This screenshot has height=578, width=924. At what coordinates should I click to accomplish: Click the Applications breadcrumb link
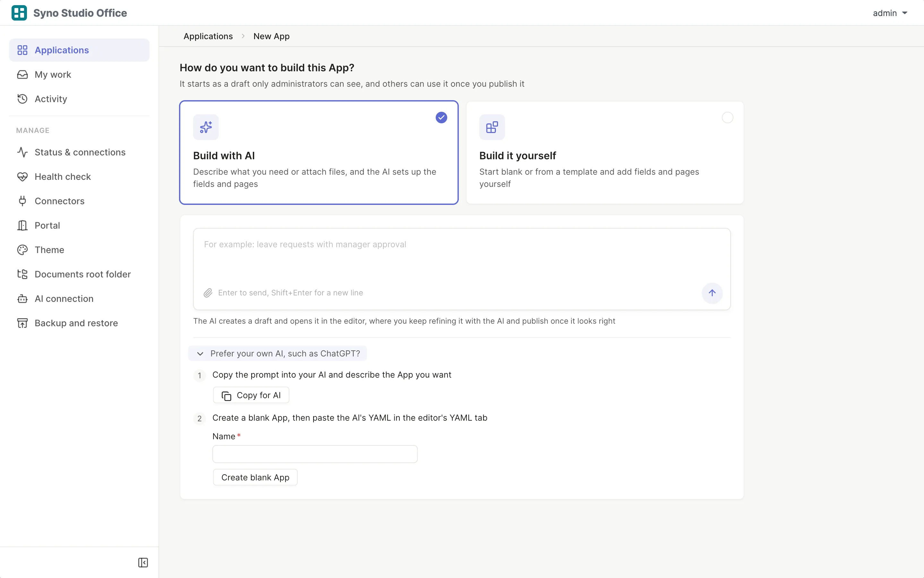click(208, 36)
